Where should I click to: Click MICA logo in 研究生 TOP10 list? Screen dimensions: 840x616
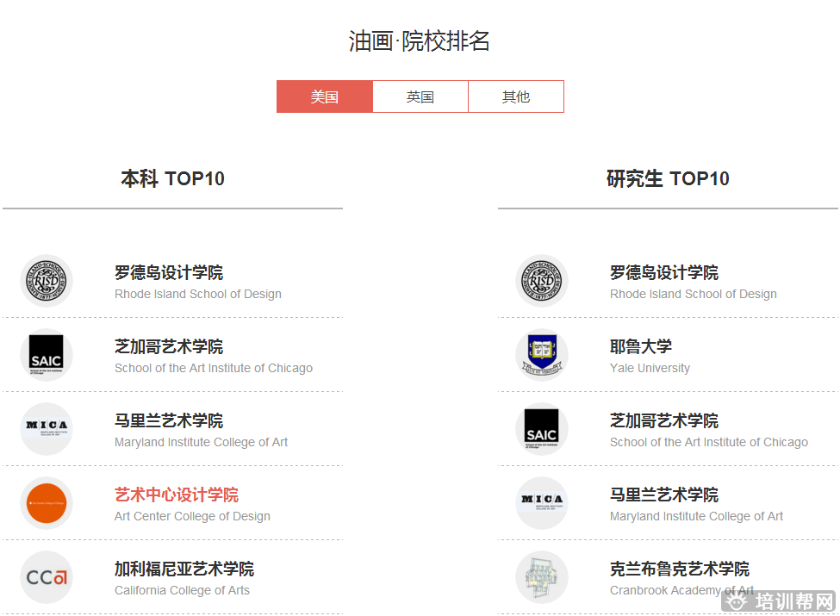coord(542,503)
